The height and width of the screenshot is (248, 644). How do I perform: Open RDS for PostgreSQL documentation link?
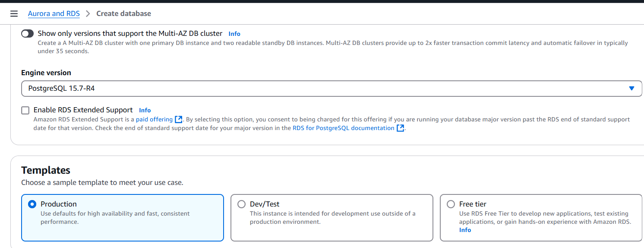343,128
